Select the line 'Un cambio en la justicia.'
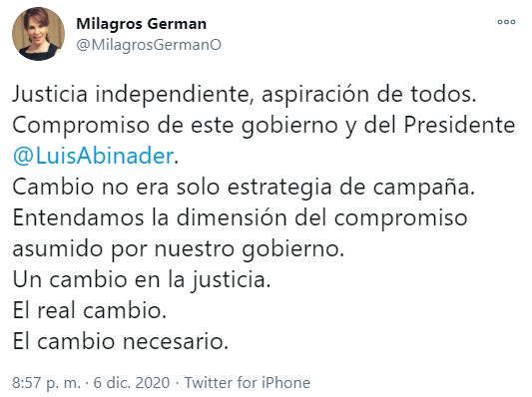The width and height of the screenshot is (532, 397). (142, 280)
